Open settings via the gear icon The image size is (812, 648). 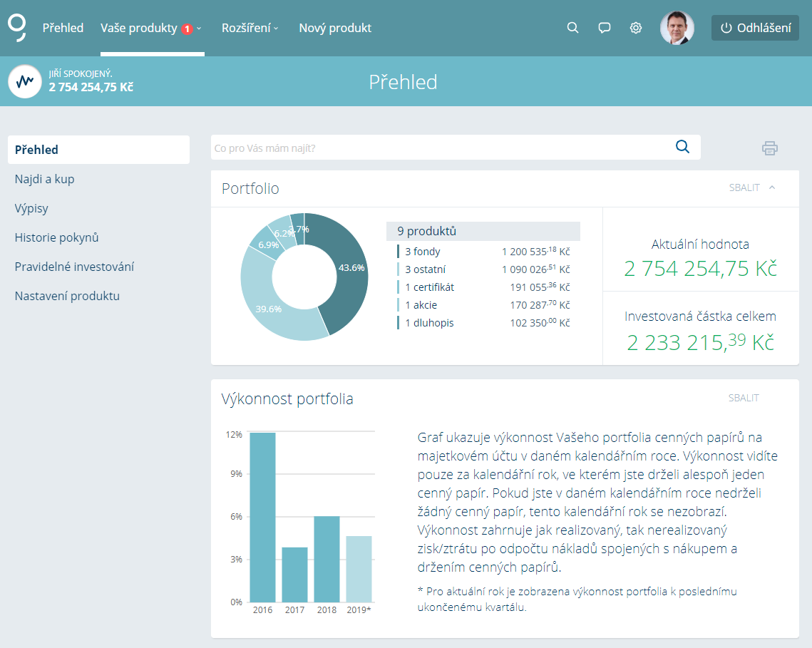636,28
